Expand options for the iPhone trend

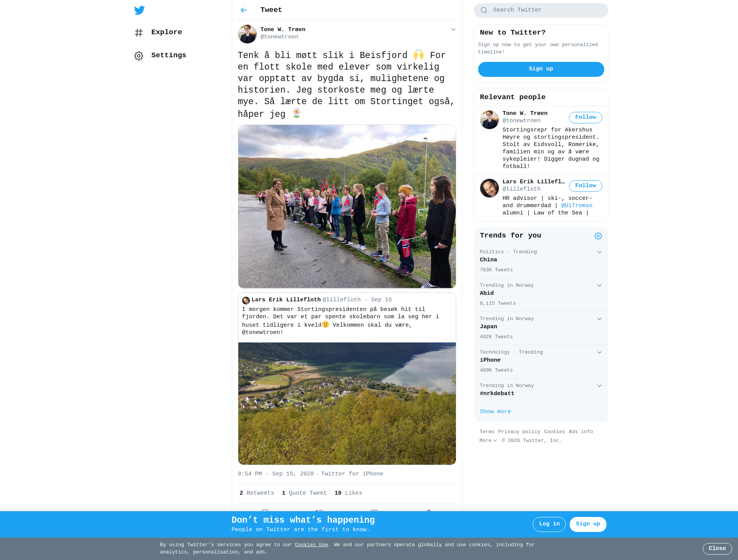click(599, 352)
